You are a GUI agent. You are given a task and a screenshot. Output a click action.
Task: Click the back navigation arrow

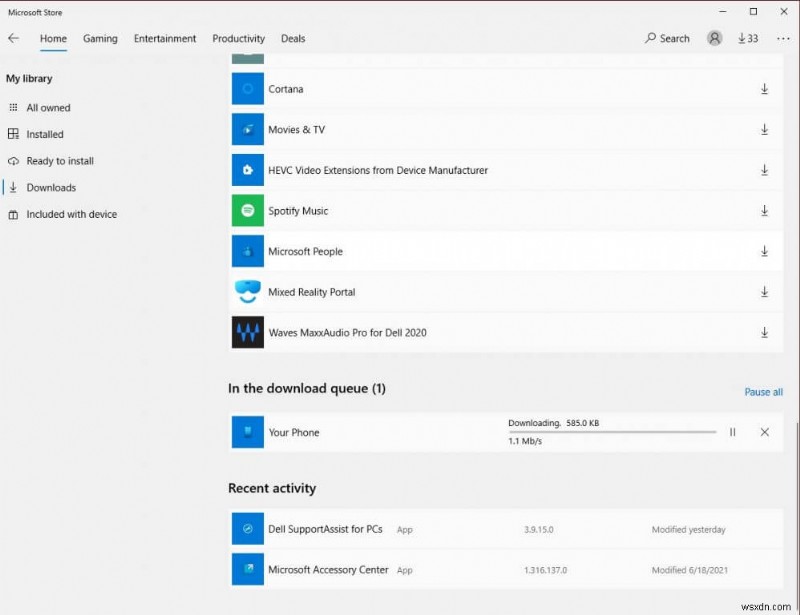(x=13, y=38)
